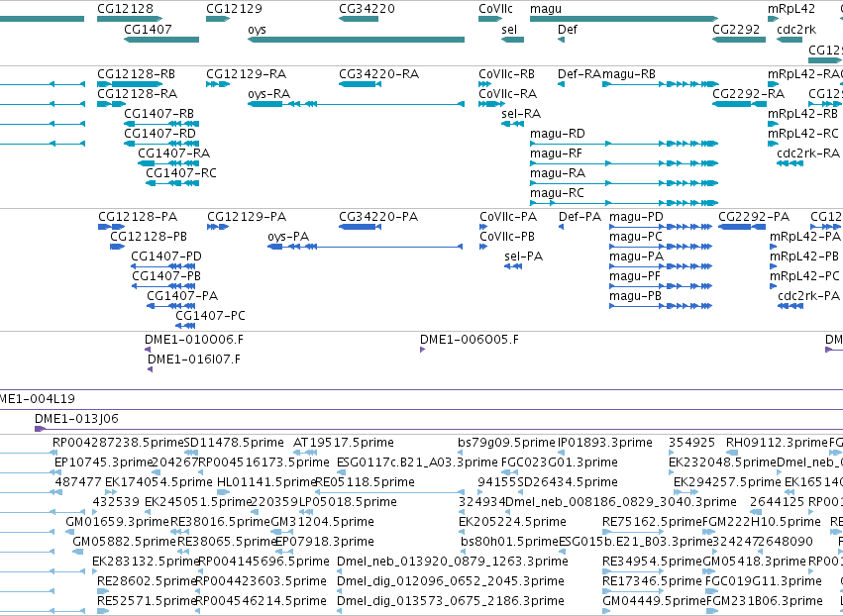
Task: Open protein mRpL42-PB
Action: (x=804, y=257)
